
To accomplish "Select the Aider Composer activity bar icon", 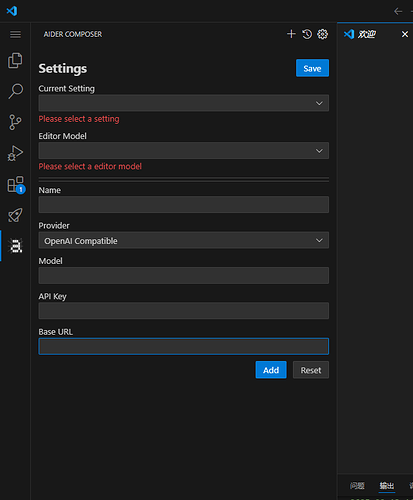I will click(x=16, y=246).
